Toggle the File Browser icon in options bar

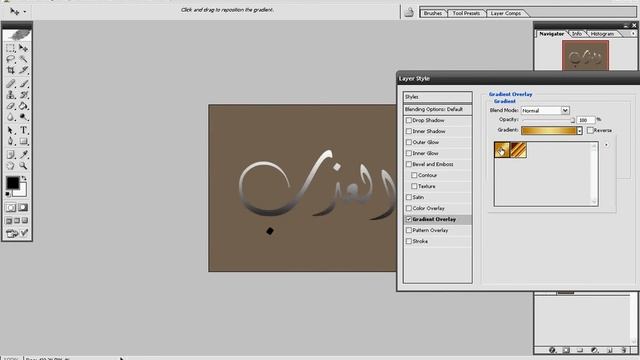(x=409, y=12)
